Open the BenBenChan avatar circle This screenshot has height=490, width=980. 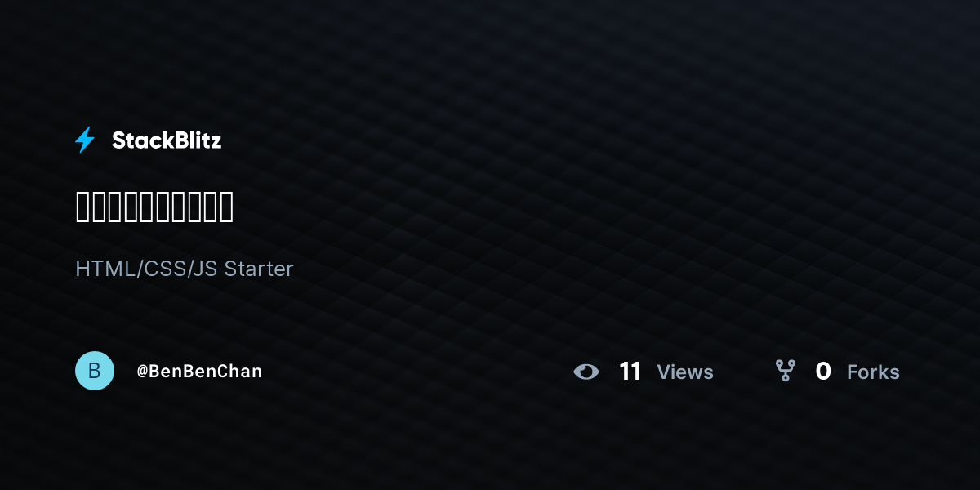[95, 371]
